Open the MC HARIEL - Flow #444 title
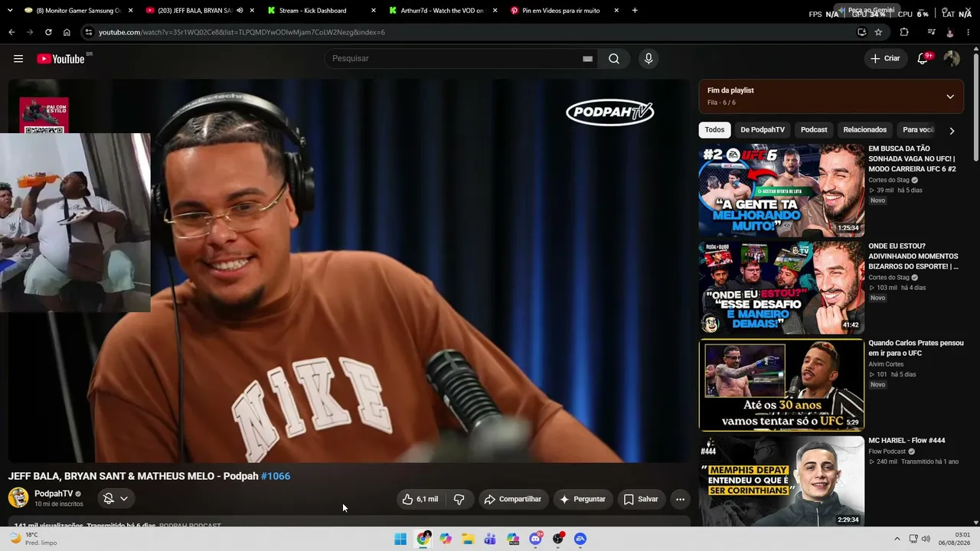 (x=906, y=441)
